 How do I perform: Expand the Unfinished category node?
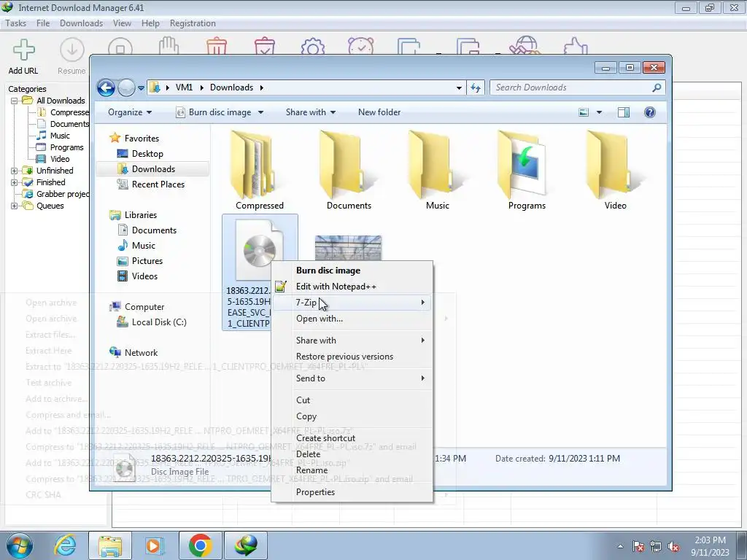click(15, 171)
